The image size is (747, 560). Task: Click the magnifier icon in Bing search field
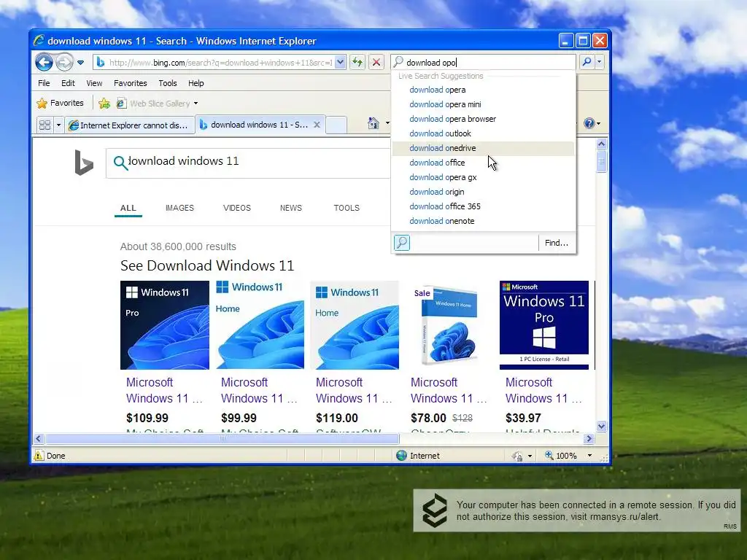click(120, 163)
